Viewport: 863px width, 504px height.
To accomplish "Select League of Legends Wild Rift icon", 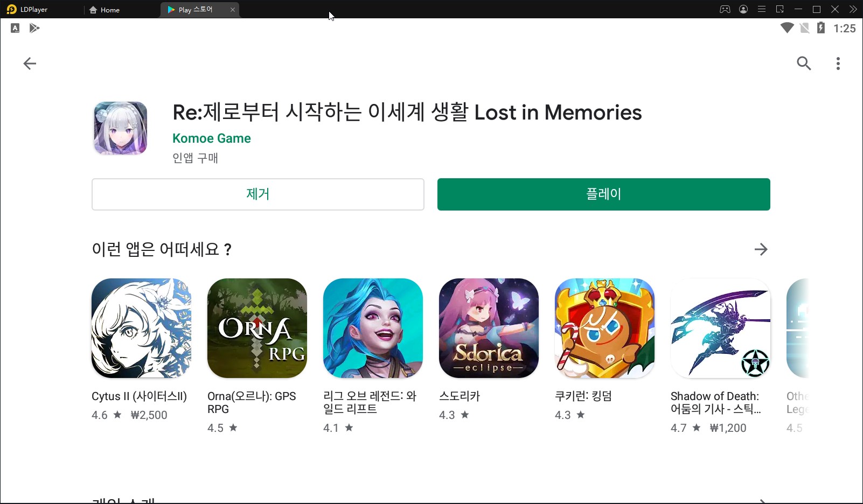I will 373,328.
